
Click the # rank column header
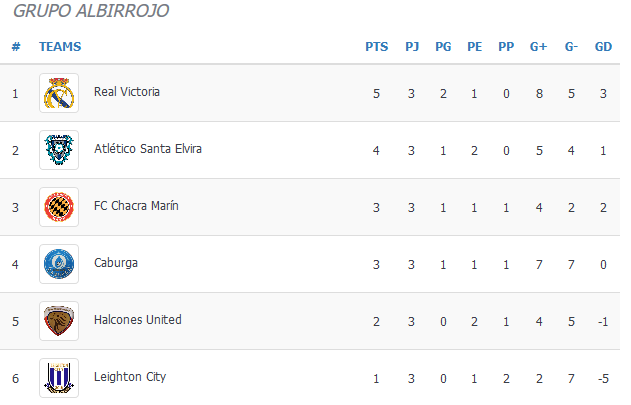coord(16,47)
